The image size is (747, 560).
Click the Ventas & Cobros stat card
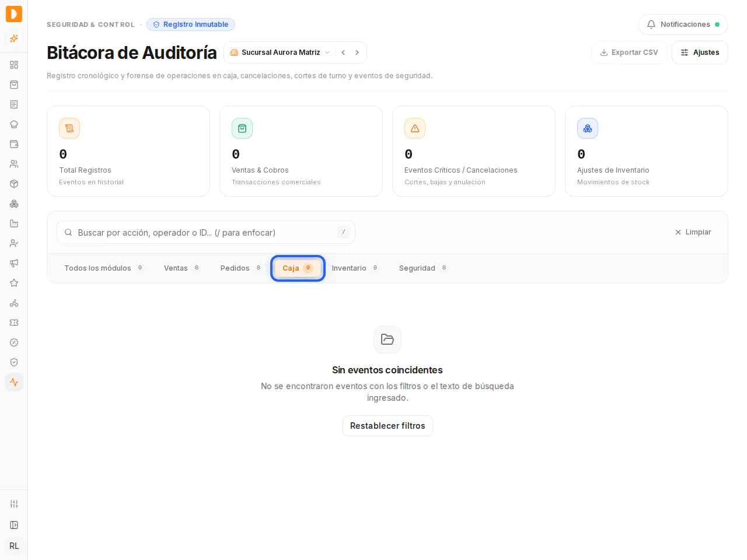click(301, 151)
